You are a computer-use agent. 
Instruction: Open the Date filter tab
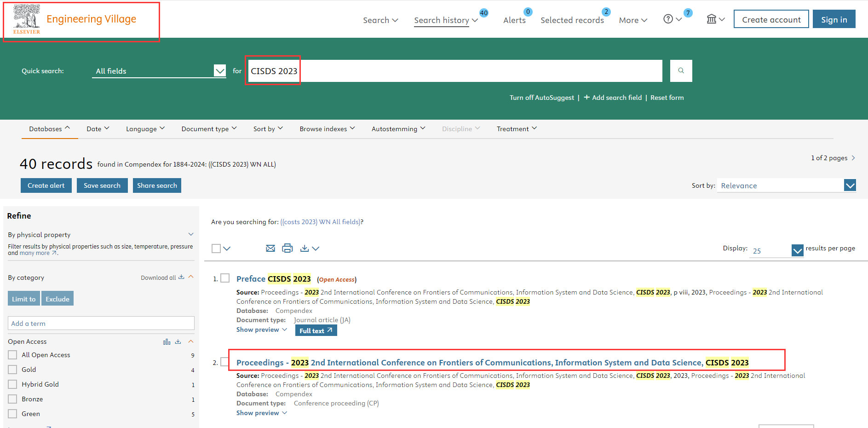98,129
